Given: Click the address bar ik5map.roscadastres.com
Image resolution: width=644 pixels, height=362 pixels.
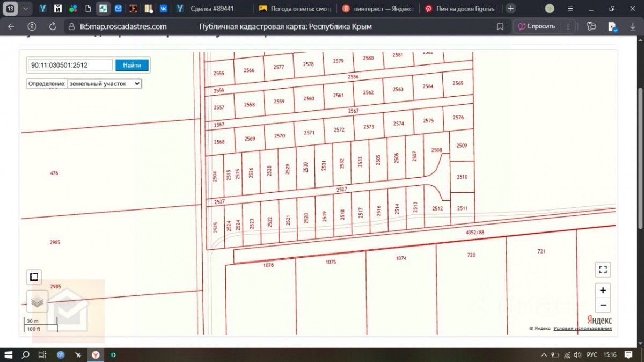Looking at the screenshot, I should [x=123, y=26].
